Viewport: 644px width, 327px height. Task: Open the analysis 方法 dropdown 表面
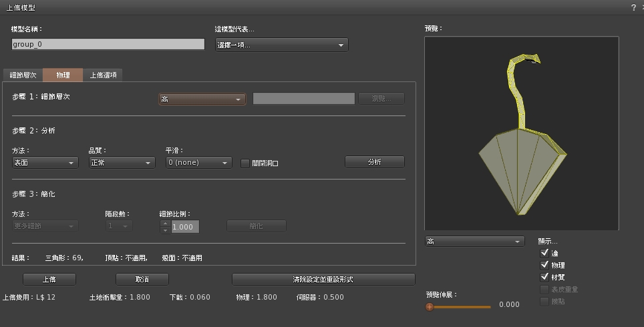(45, 162)
